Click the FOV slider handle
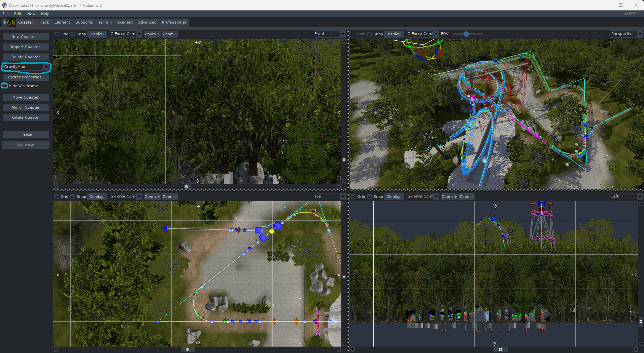The width and height of the screenshot is (644, 353). [x=466, y=34]
